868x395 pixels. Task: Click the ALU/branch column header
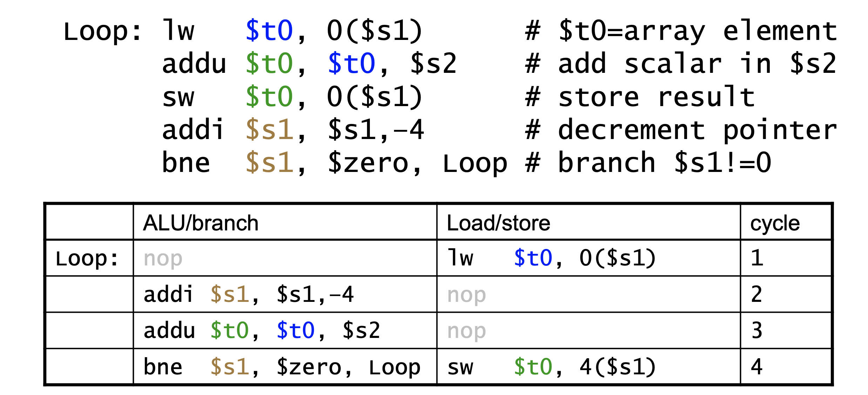(201, 223)
